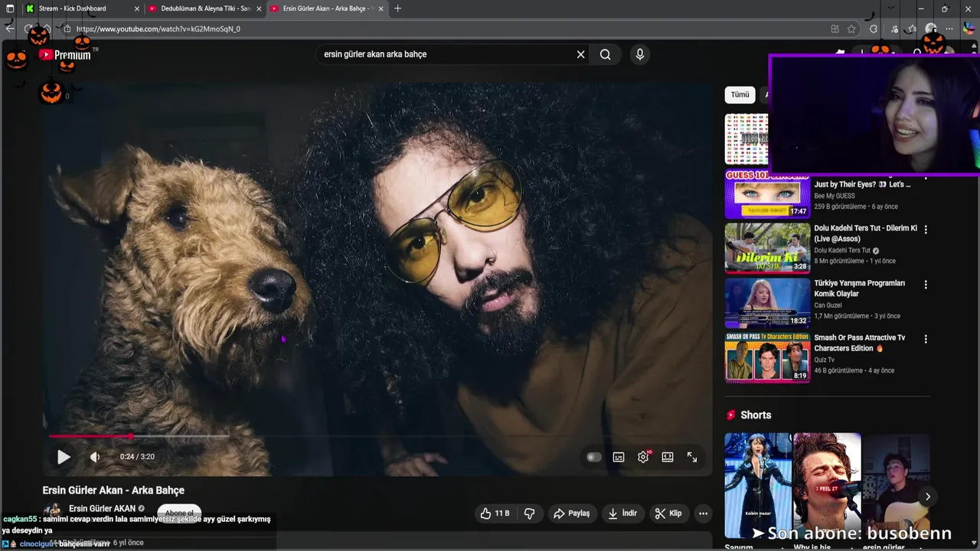Screen dimensions: 980x551
Task: Bookmark this page with the star icon
Action: tap(851, 29)
